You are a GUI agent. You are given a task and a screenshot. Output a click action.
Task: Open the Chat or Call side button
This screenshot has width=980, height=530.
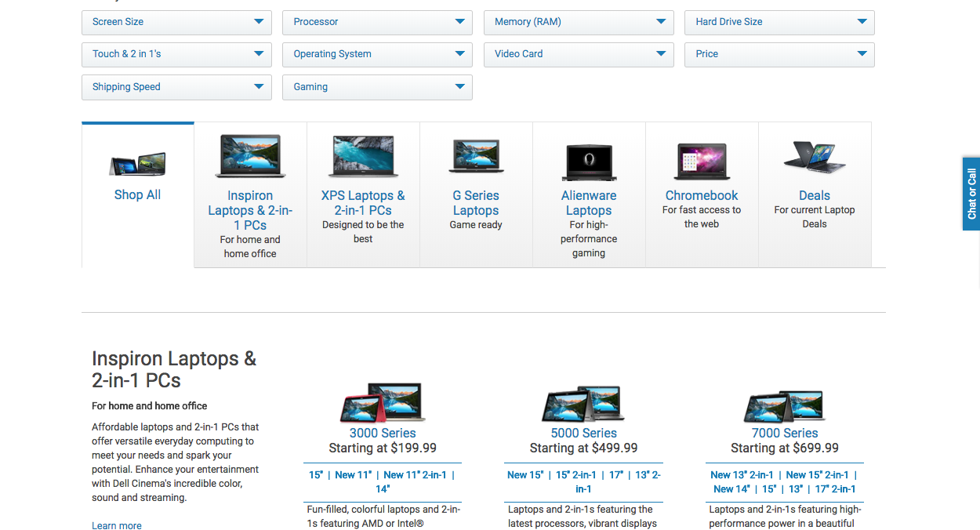[971, 194]
